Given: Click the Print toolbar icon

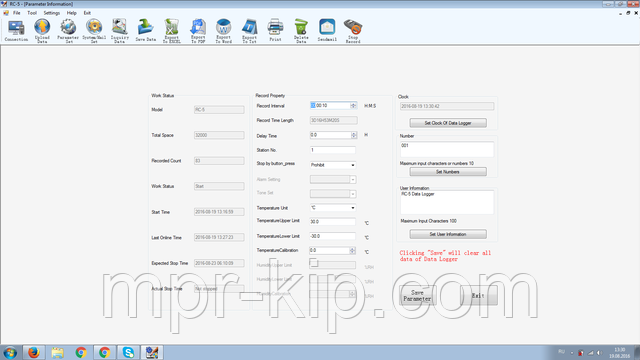Looking at the screenshot, I should coord(276,31).
